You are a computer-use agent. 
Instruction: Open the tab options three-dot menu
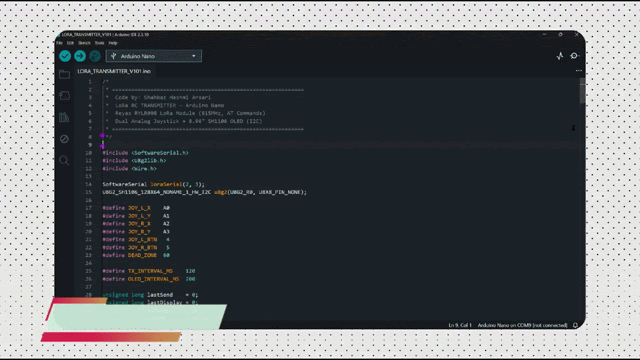pos(579,71)
